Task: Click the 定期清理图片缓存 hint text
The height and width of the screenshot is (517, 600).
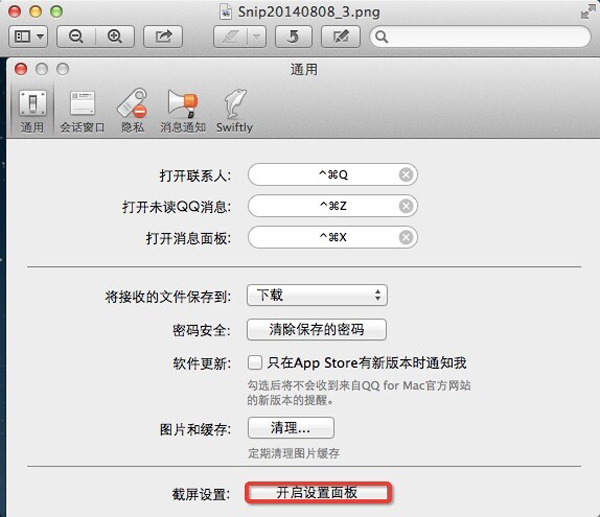Action: point(294,453)
